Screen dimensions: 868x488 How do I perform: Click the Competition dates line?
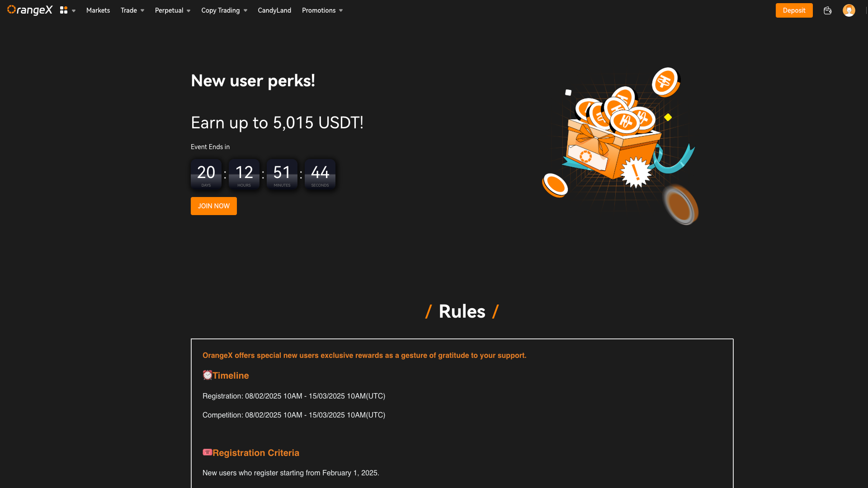[x=294, y=415]
